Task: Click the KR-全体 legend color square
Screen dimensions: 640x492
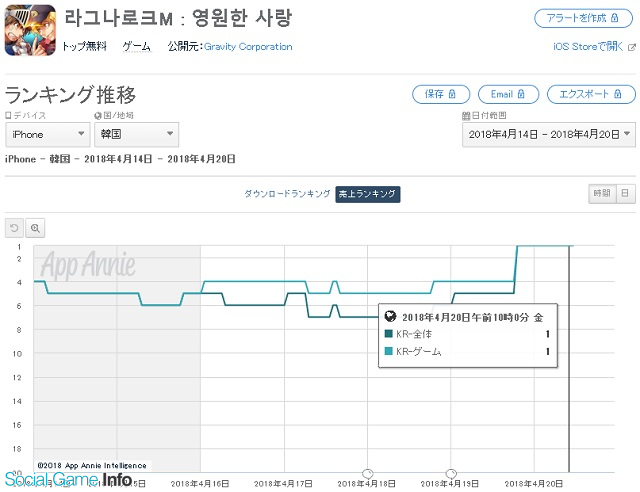Action: 389,334
